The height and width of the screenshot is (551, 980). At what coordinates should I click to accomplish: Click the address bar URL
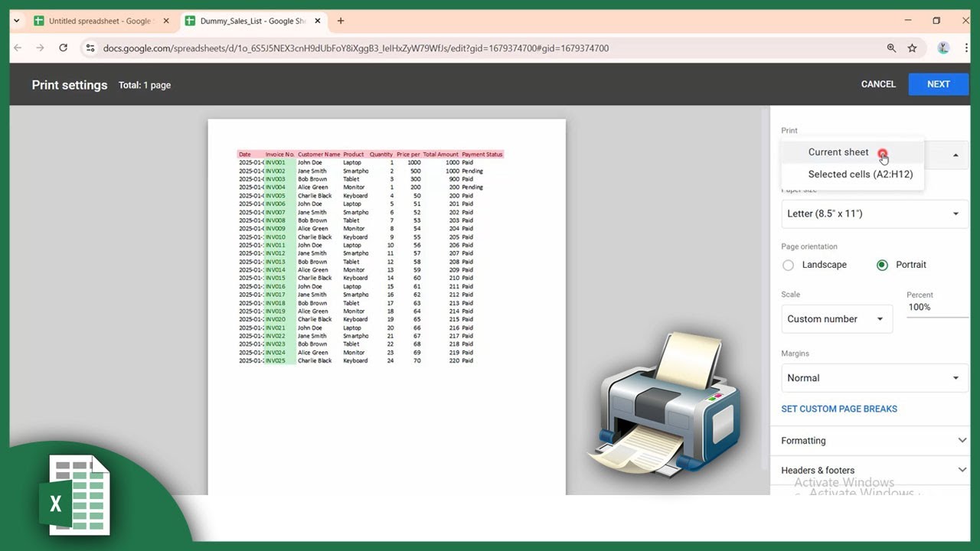point(356,48)
